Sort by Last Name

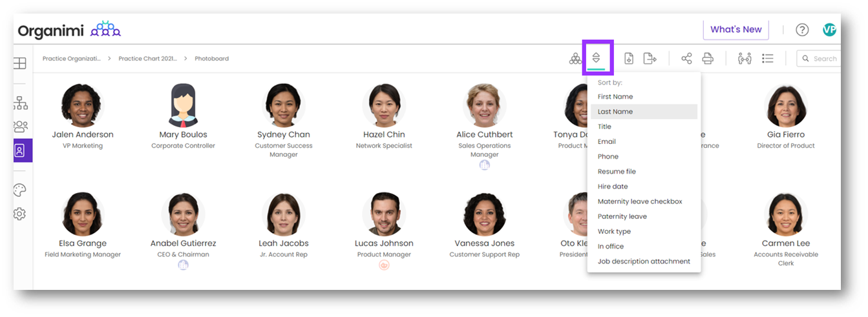tap(615, 112)
